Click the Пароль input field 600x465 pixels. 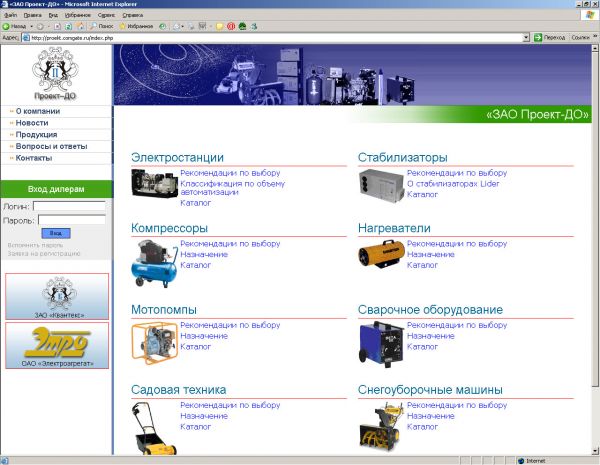(x=72, y=220)
